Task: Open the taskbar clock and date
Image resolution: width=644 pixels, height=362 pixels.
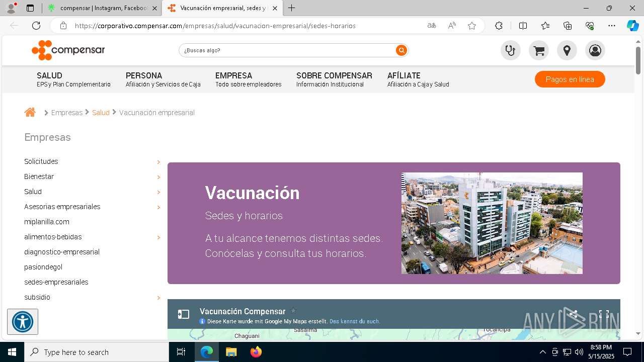Action: click(602, 352)
